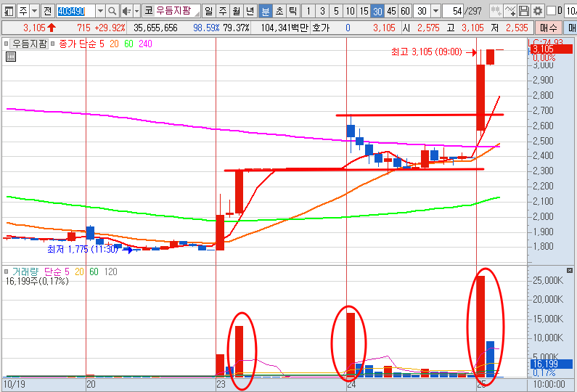Screen dimensions: 577x392
Task: Click the candlestick compare icon
Action: coord(496,11)
